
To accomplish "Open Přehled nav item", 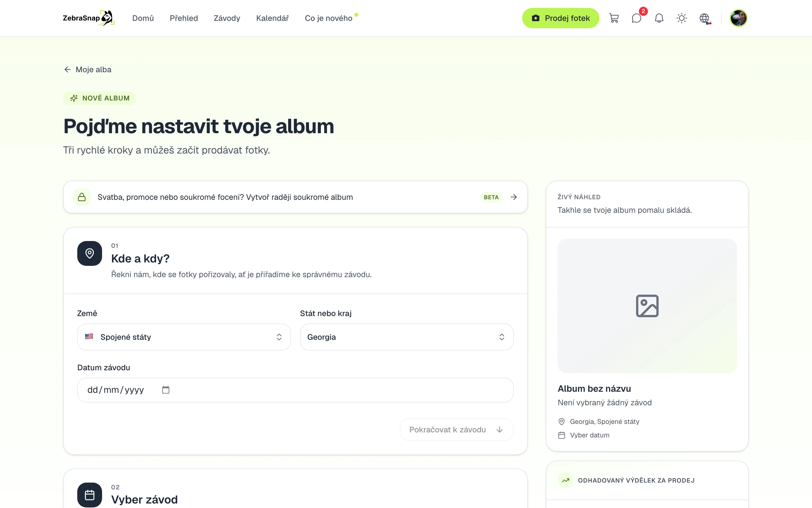I will click(x=184, y=18).
